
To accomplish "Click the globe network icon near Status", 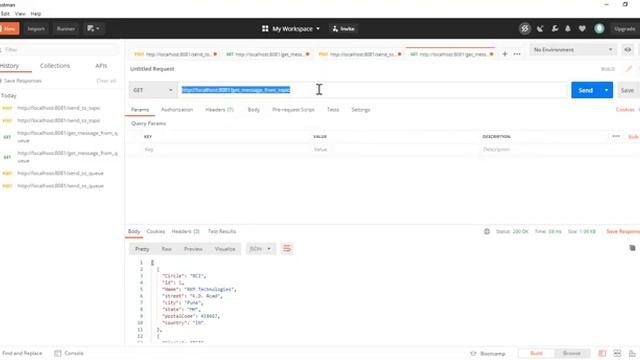I will pyautogui.click(x=487, y=231).
